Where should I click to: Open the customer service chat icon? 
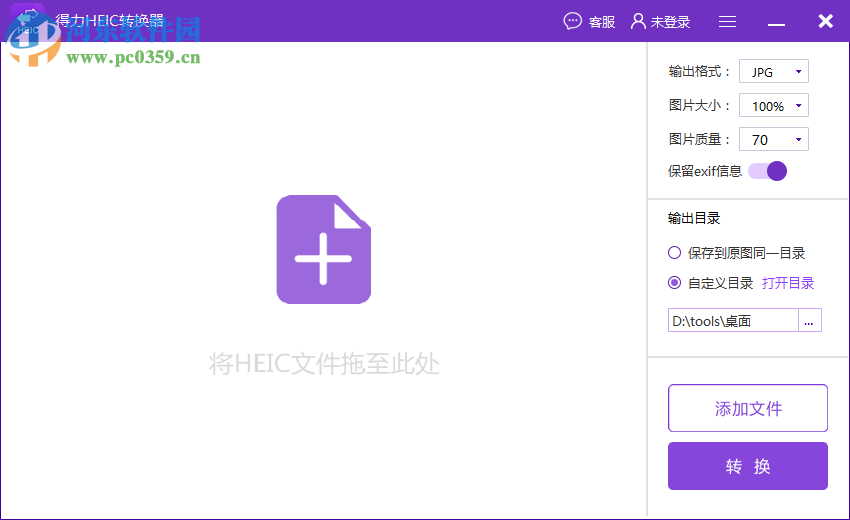click(572, 21)
